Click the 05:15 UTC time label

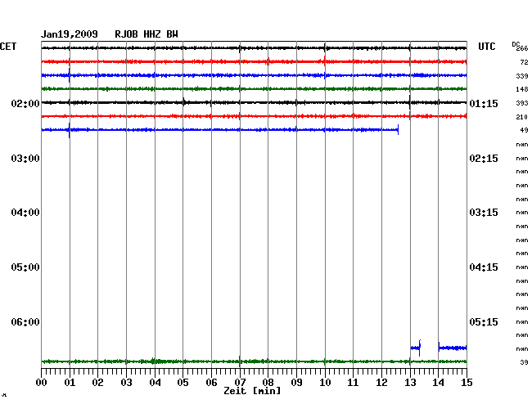pyautogui.click(x=484, y=321)
